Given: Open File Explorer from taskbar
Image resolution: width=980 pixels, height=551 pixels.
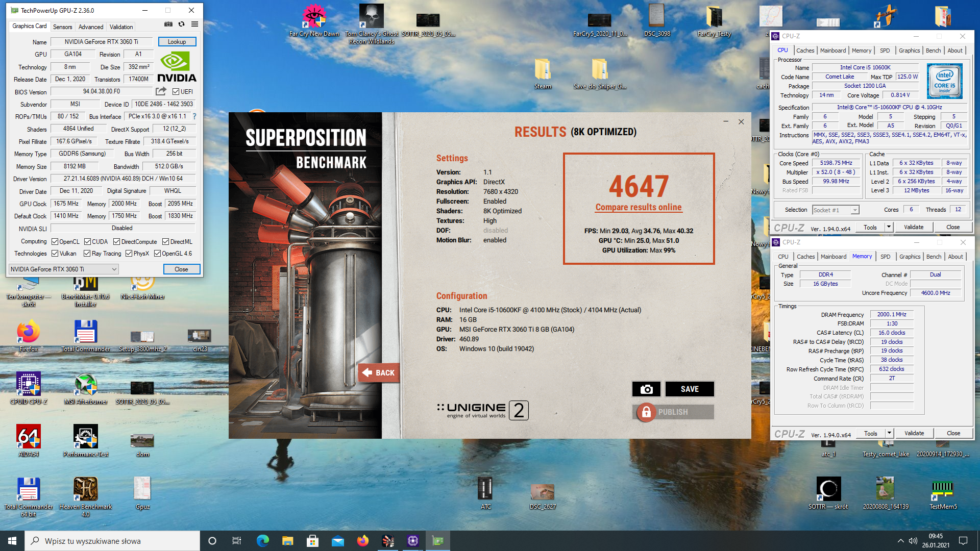Looking at the screenshot, I should [x=287, y=541].
